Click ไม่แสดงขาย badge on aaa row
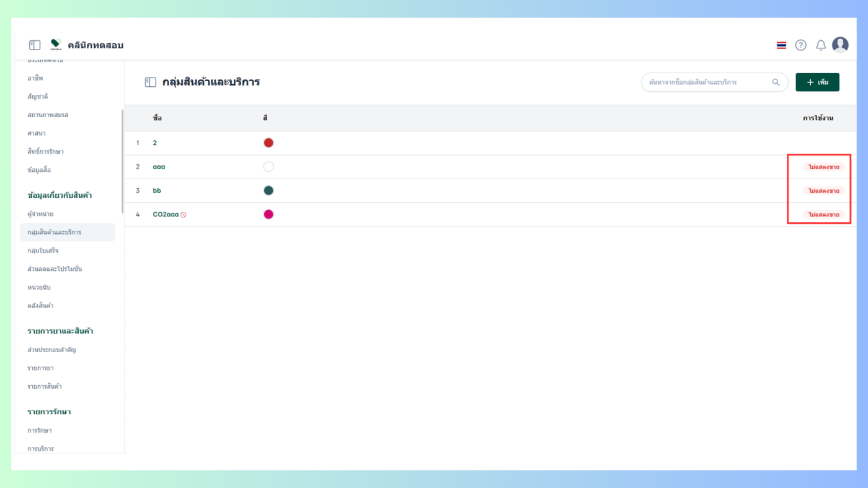 tap(823, 167)
